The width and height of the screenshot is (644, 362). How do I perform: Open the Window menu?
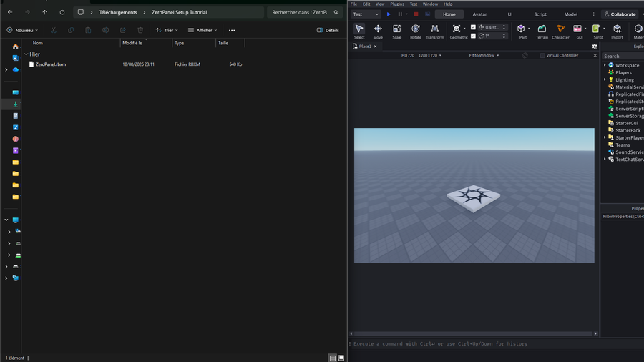coord(430,4)
